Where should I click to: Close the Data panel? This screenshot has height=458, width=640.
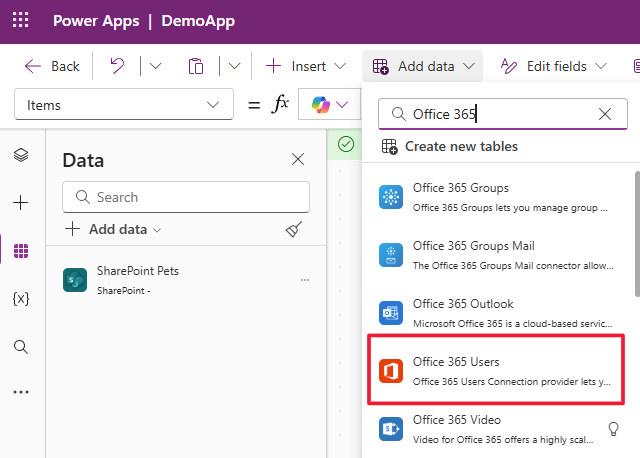coord(298,159)
